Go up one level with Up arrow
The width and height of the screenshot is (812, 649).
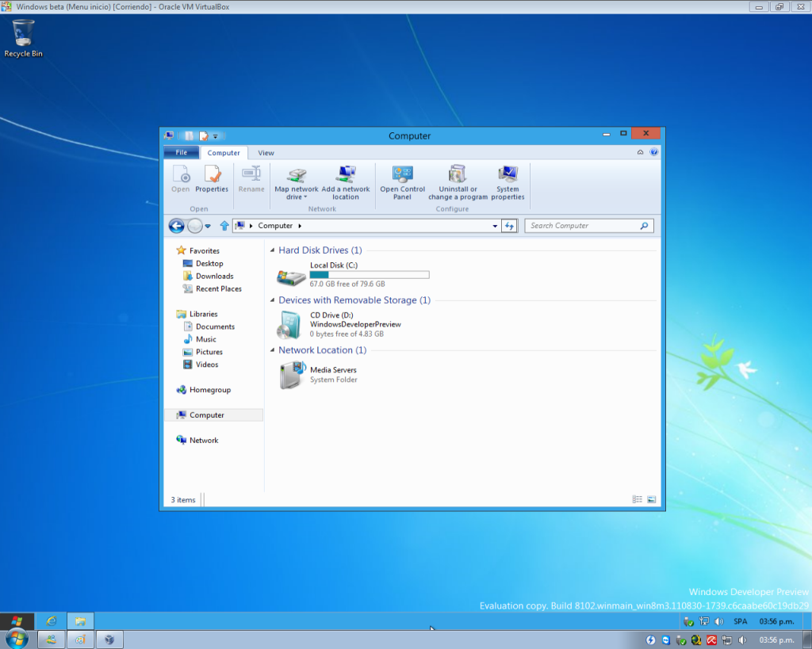click(224, 226)
